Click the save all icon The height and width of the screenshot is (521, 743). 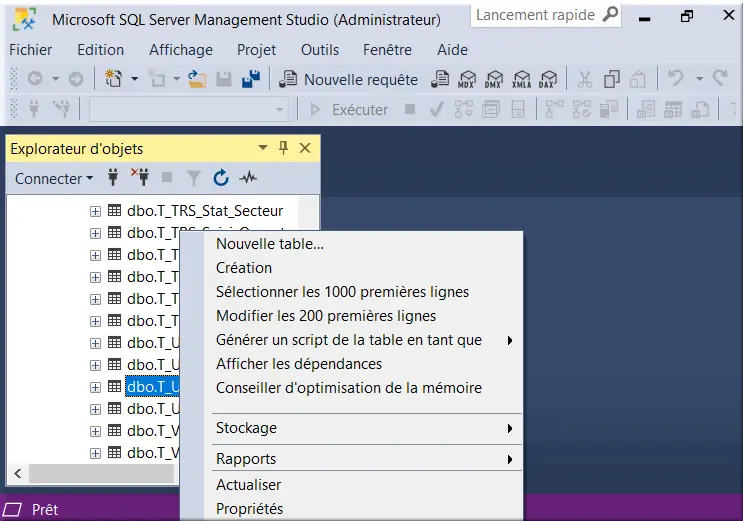(251, 79)
